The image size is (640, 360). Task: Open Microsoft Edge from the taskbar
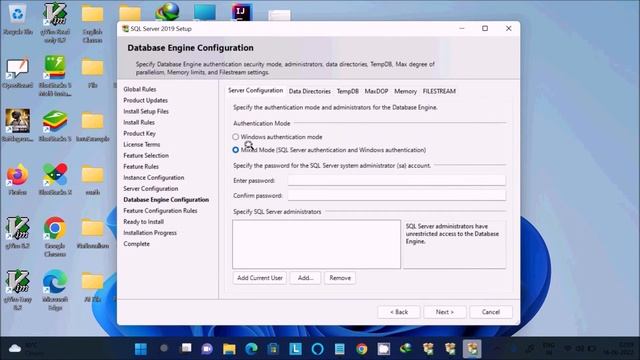point(251,349)
